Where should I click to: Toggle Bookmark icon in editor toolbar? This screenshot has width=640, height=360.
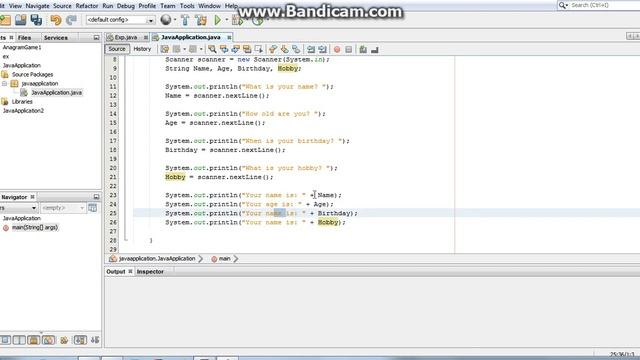(x=296, y=49)
